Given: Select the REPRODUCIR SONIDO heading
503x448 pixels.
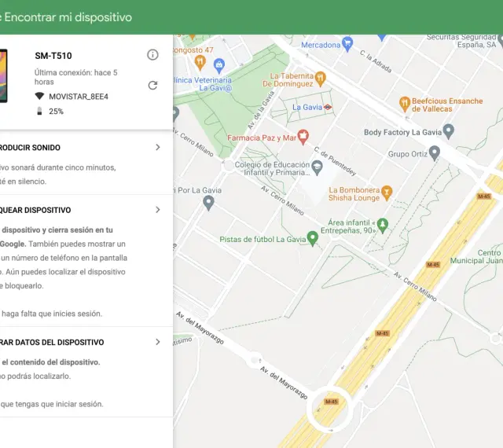Looking at the screenshot, I should 30,148.
